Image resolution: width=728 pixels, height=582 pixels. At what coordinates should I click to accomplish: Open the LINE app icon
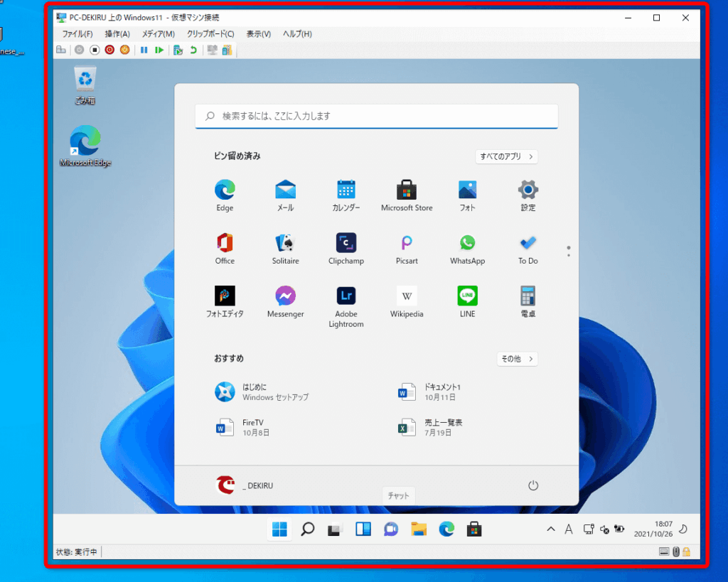(467, 296)
